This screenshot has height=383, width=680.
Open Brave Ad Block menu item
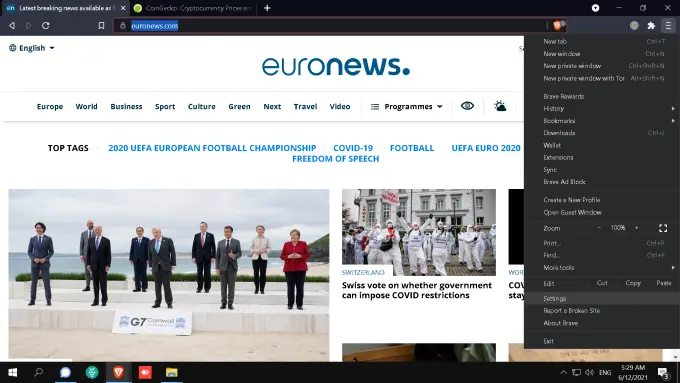[602, 182]
